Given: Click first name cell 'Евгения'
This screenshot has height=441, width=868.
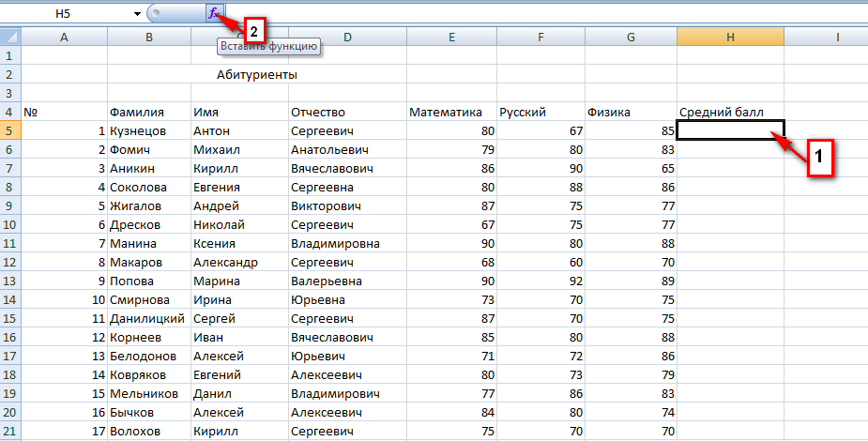Looking at the screenshot, I should click(239, 188).
